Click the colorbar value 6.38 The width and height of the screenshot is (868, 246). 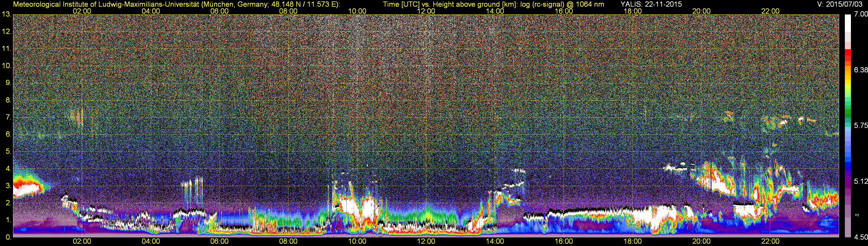[x=860, y=70]
